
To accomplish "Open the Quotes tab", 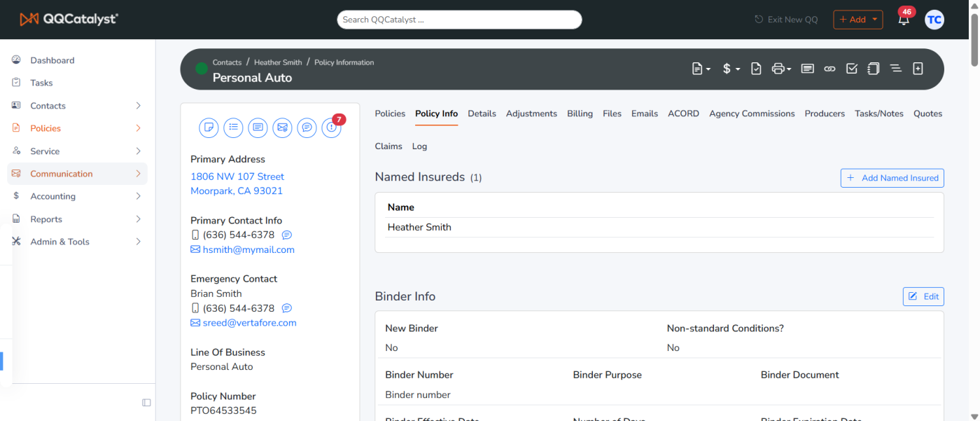I will [927, 113].
